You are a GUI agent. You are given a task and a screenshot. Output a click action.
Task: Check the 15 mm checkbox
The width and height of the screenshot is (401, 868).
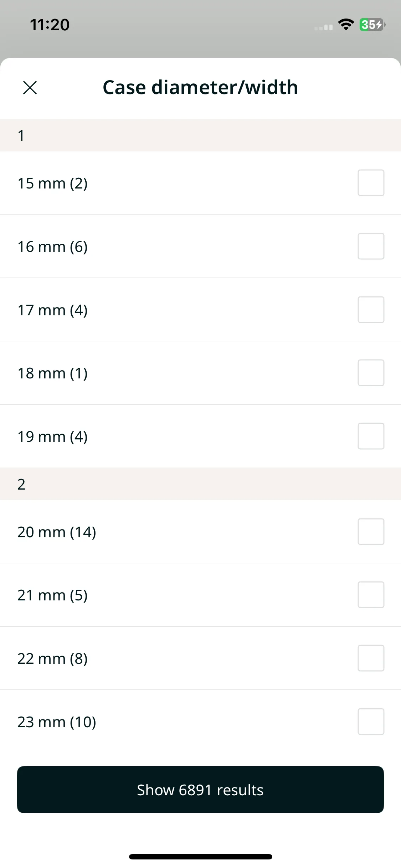tap(371, 183)
